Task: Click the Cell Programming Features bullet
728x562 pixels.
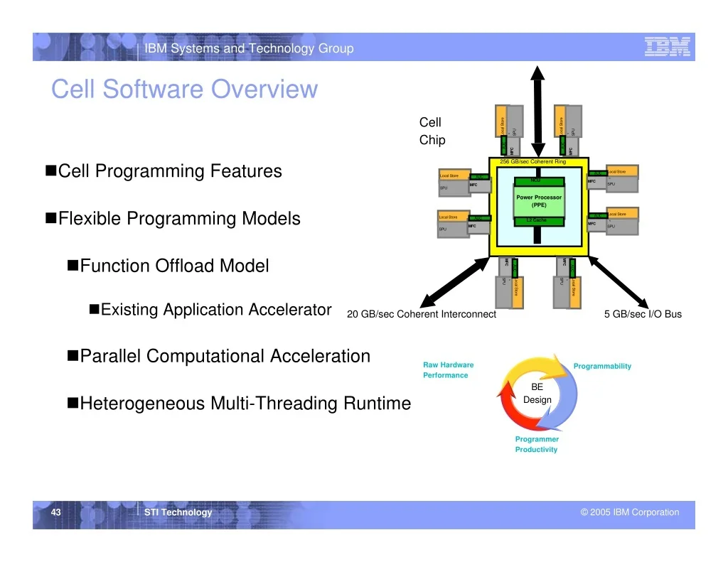Action: coord(164,171)
